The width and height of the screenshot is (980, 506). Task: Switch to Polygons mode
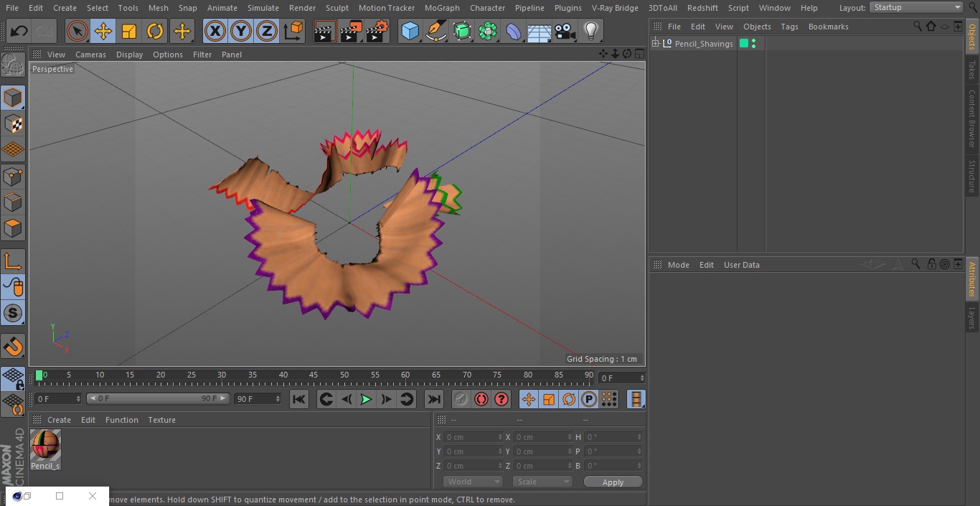point(13,228)
